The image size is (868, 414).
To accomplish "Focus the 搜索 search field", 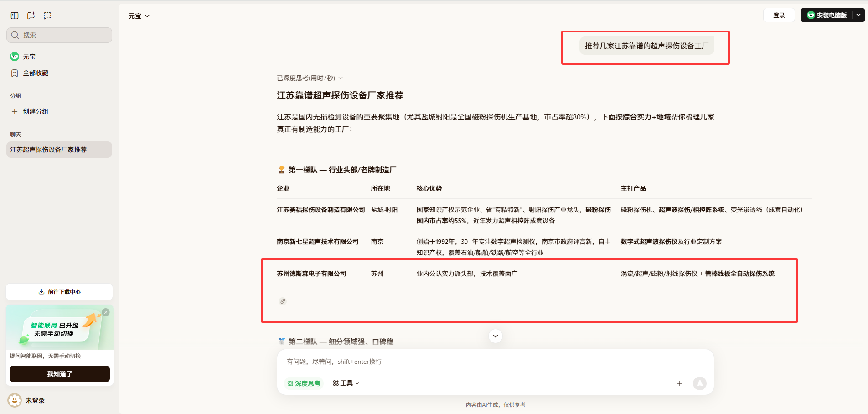I will point(59,35).
